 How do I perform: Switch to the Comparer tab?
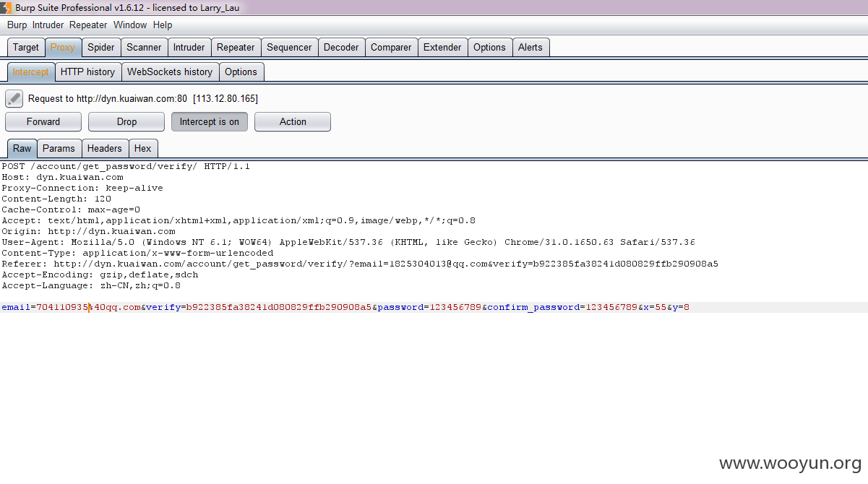(391, 48)
